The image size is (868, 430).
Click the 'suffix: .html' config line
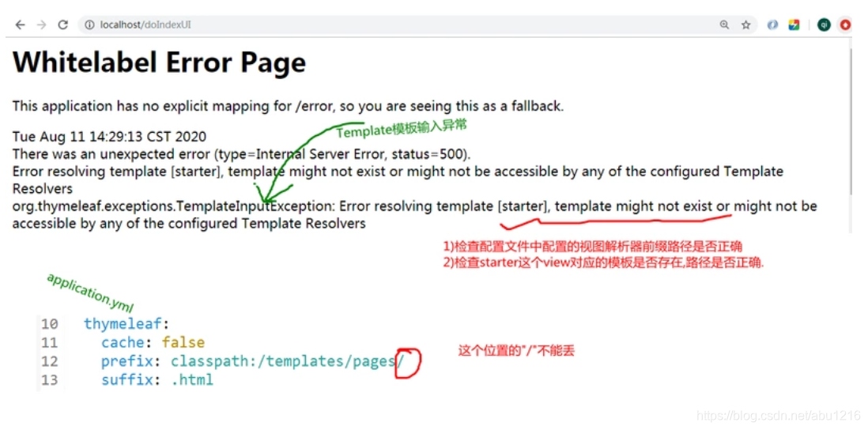pos(157,379)
